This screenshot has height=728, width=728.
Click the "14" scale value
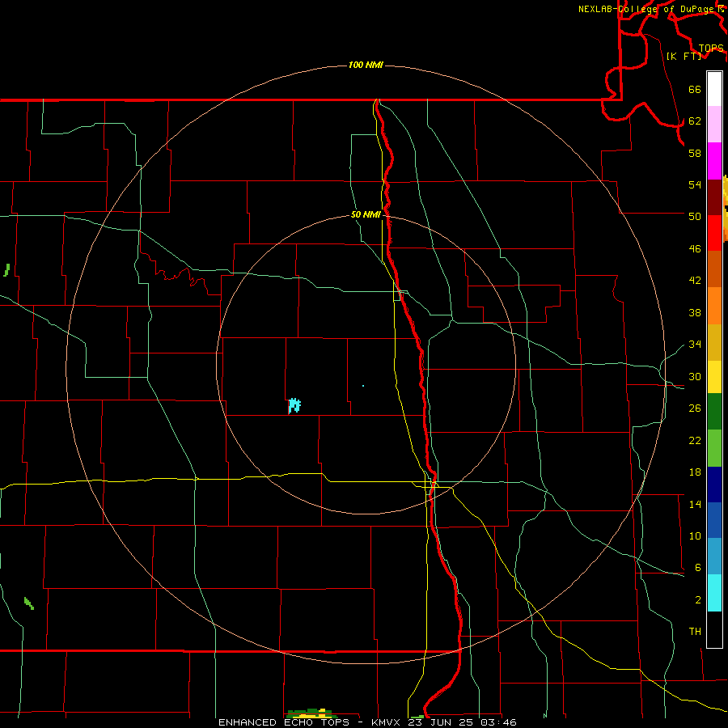click(695, 504)
